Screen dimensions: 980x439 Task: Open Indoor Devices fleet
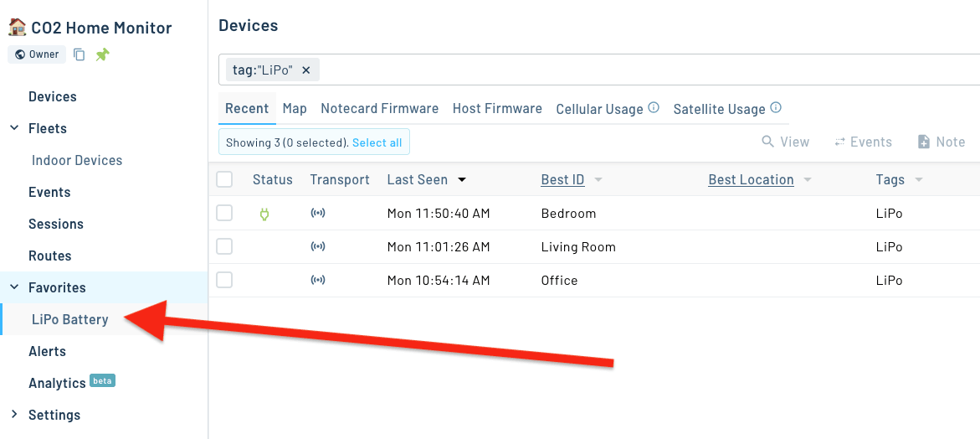(x=77, y=160)
